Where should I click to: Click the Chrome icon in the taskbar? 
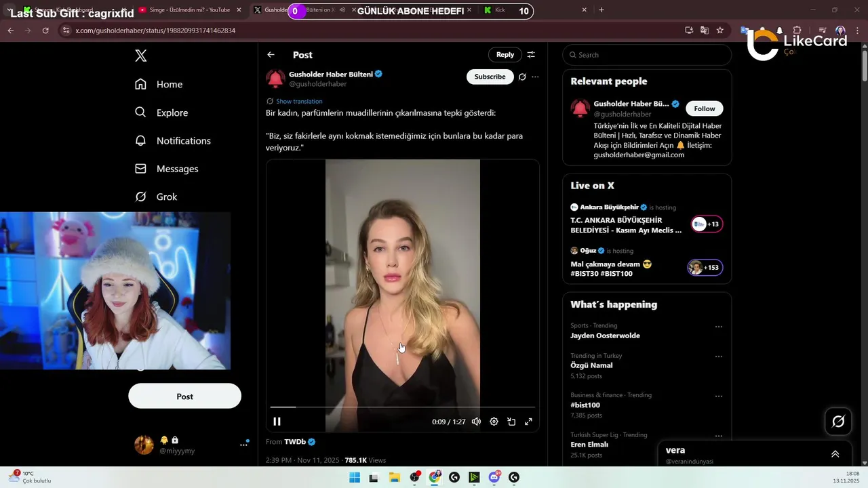pyautogui.click(x=435, y=477)
